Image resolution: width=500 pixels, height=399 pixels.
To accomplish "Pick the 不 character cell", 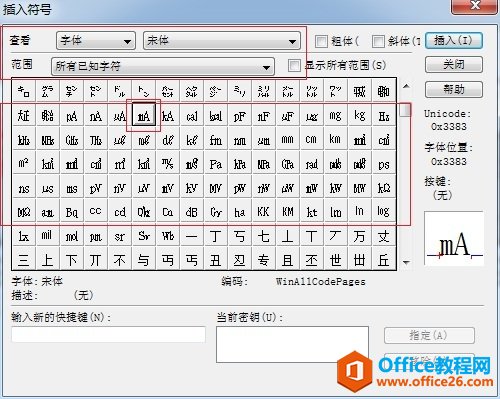I will tap(120, 258).
